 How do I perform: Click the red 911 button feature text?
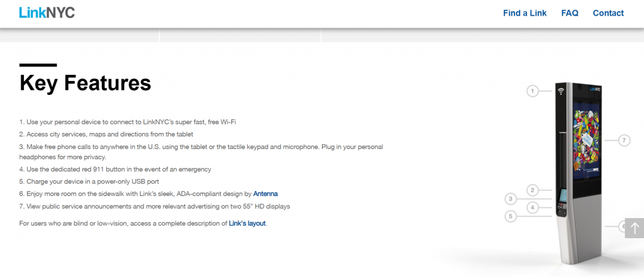click(x=115, y=170)
